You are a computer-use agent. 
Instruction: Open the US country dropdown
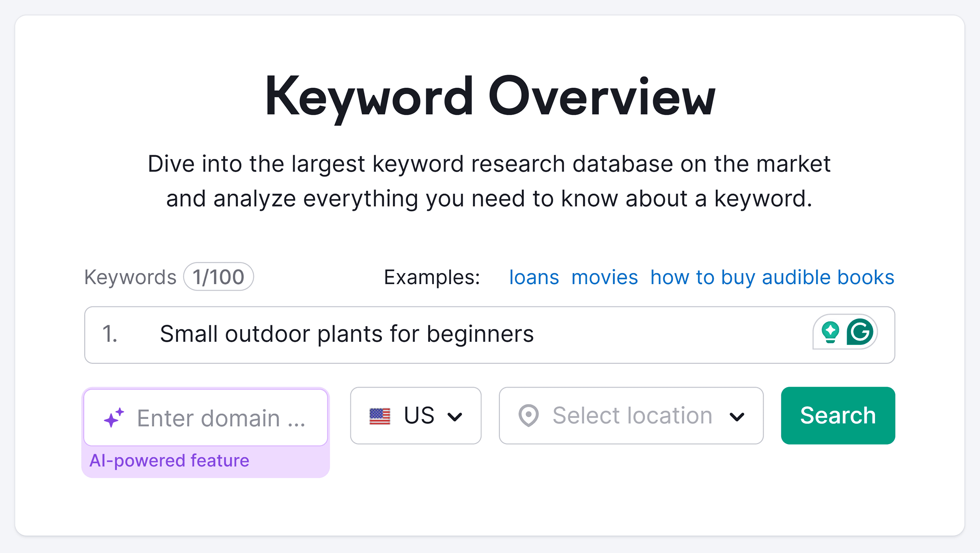pos(416,415)
